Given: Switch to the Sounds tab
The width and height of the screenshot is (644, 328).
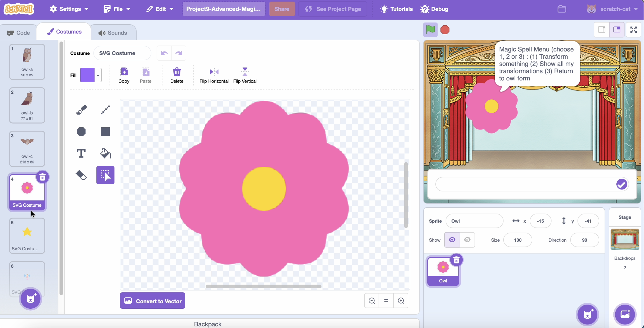Looking at the screenshot, I should click(x=113, y=33).
